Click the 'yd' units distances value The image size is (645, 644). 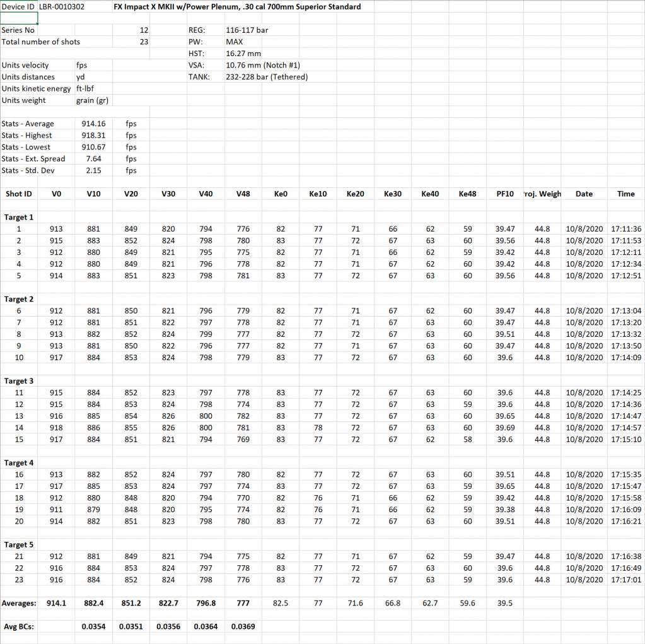pyautogui.click(x=80, y=76)
